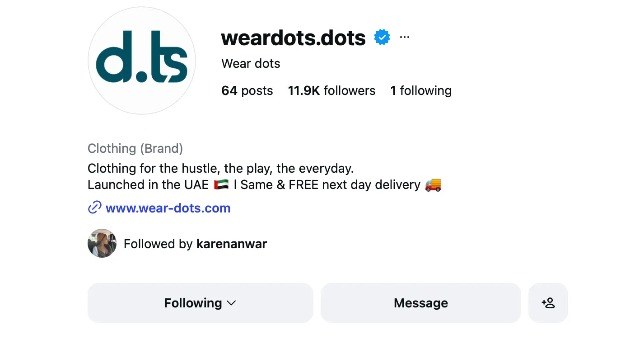Open karenanwar's profile from followed-by text
The image size is (644, 349).
pyautogui.click(x=232, y=244)
